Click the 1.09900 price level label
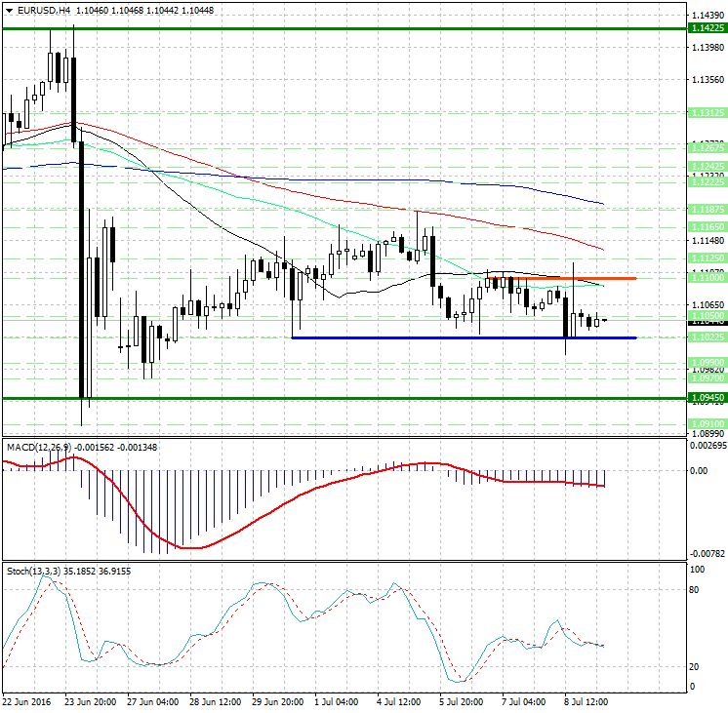Image resolution: width=728 pixels, height=713 pixels. [708, 363]
